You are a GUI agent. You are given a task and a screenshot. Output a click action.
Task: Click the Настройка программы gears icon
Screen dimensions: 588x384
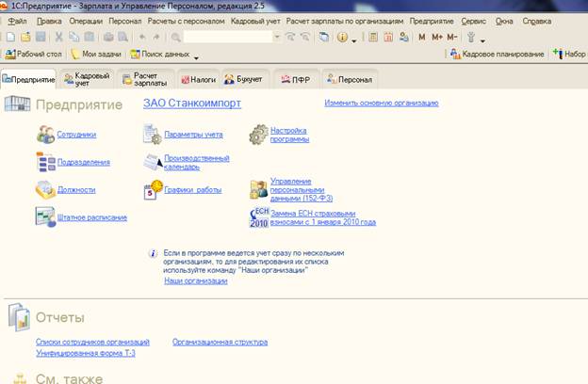point(259,135)
